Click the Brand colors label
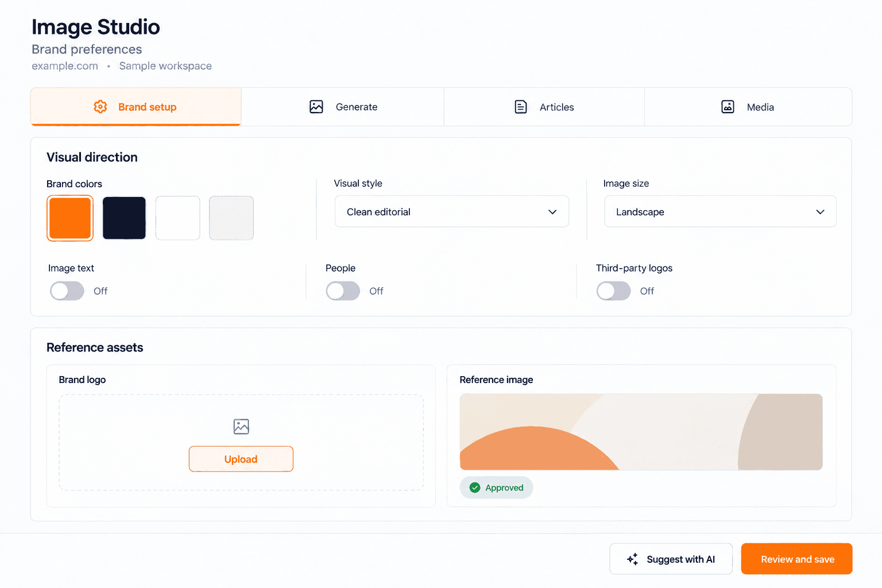This screenshot has height=588, width=882. point(74,184)
